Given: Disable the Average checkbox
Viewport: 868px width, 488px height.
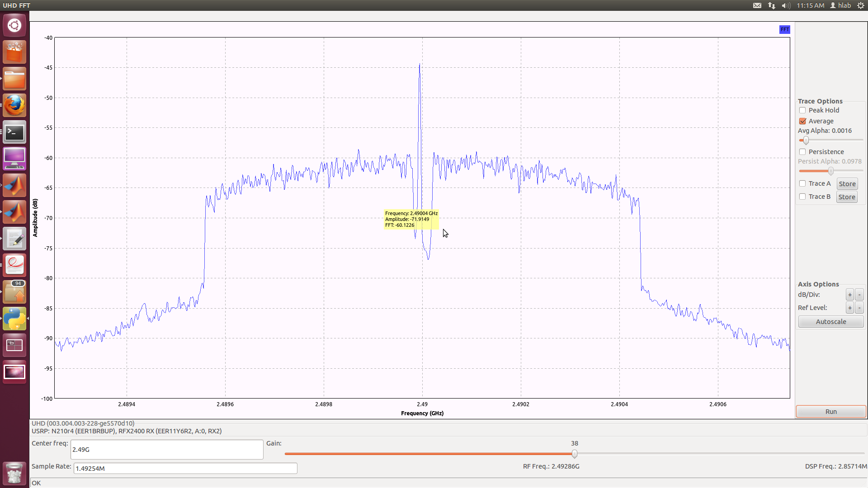Looking at the screenshot, I should 802,121.
